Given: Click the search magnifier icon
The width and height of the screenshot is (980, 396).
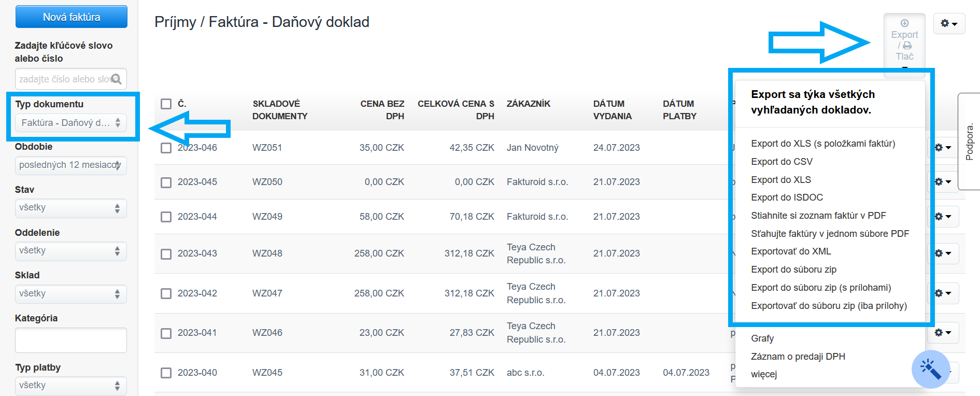Looking at the screenshot, I should pos(117,79).
